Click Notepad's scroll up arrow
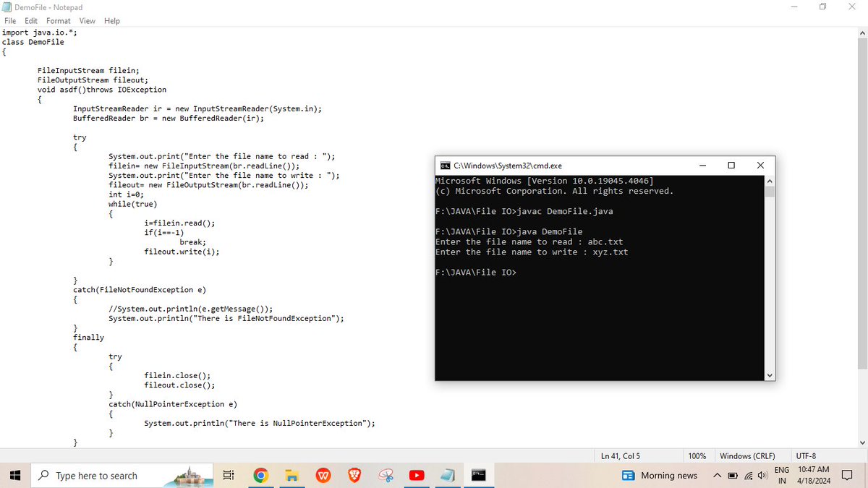Screen dimensions: 868x488 (x=861, y=33)
